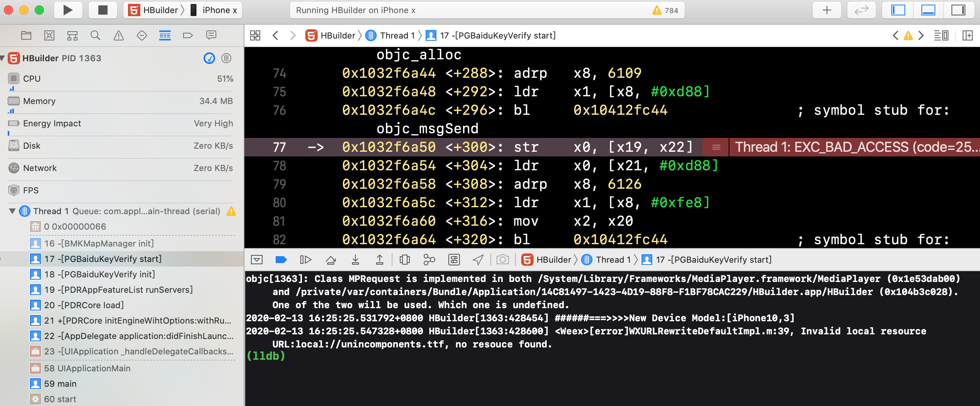Select stack frame 19 PDRAppFeatureList runServers
Image resolution: width=980 pixels, height=406 pixels.
coord(118,290)
